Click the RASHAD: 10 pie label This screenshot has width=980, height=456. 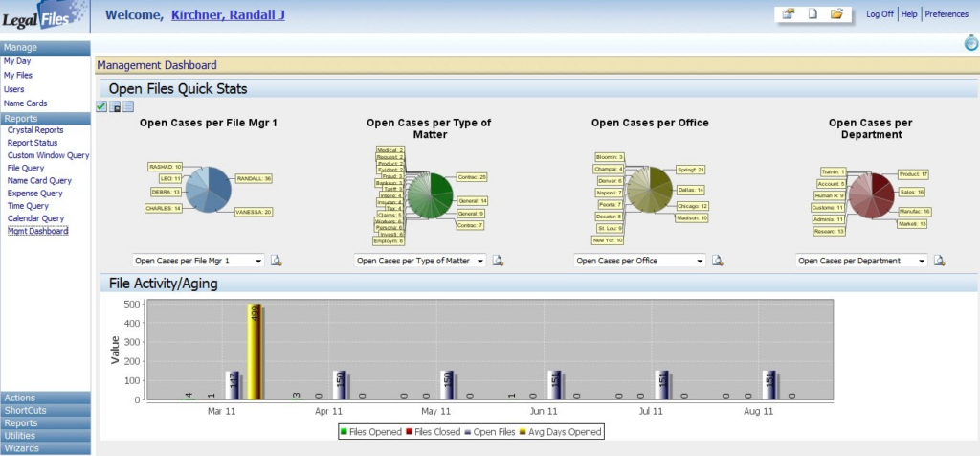[x=165, y=167]
